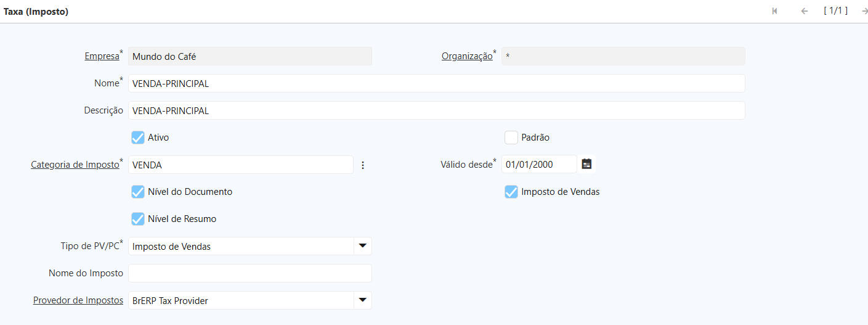Toggle Nível de Resumo checkbox
Viewport: 868px width, 325px height.
click(138, 219)
